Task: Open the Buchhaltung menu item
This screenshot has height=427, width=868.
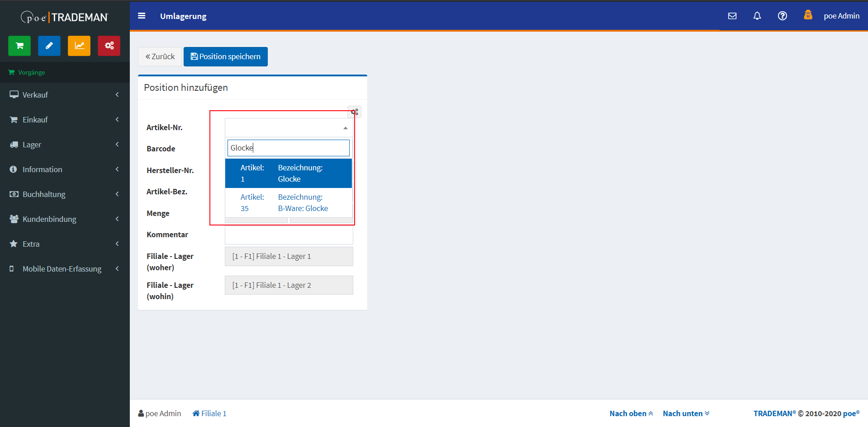Action: click(x=65, y=194)
